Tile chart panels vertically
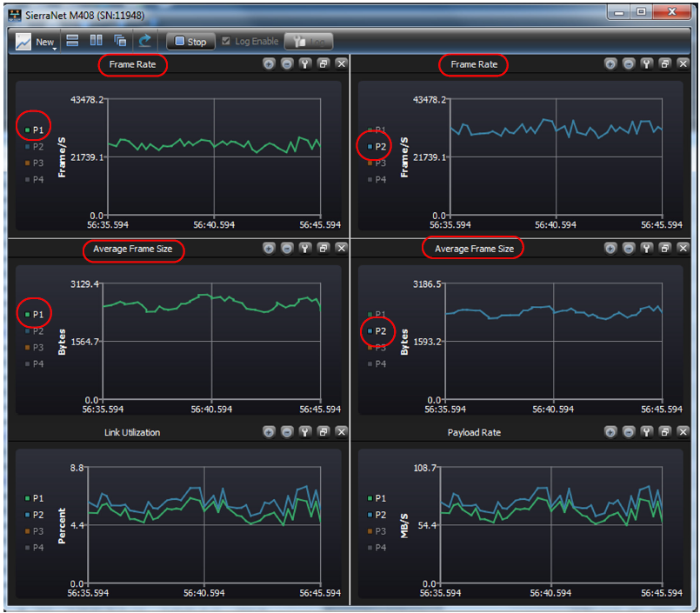The image size is (700, 613). point(96,41)
